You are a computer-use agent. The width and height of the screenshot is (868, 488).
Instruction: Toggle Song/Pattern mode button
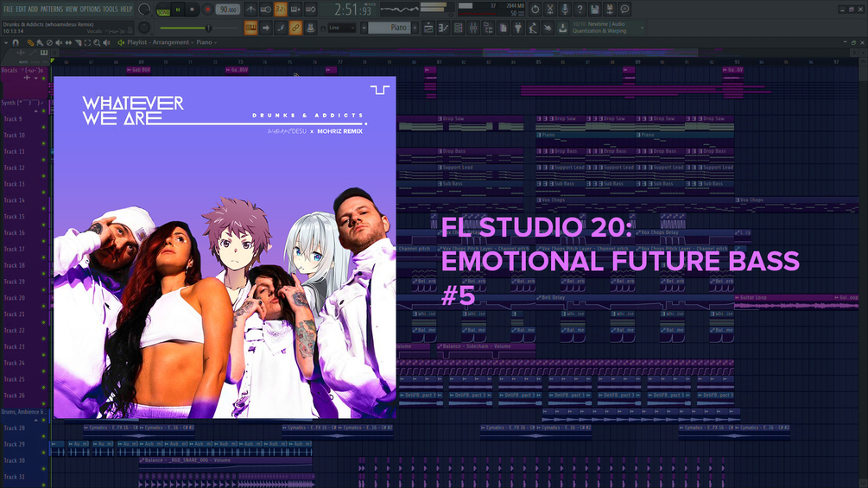point(163,10)
